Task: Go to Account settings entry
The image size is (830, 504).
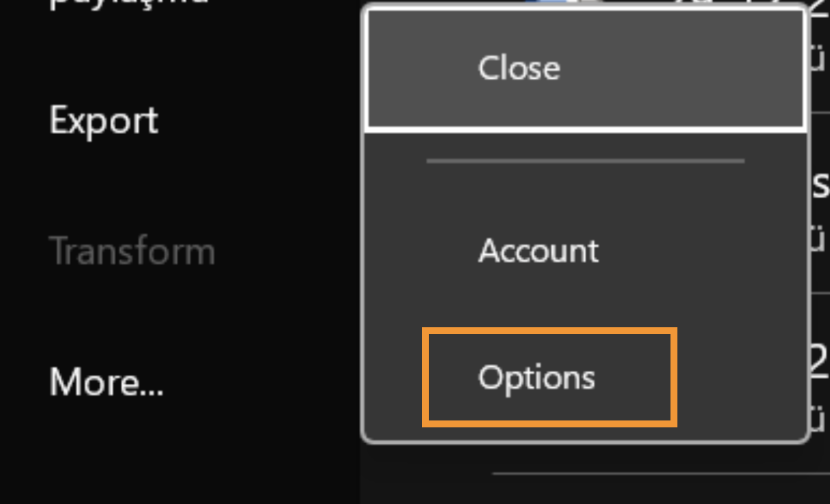Action: pos(539,251)
